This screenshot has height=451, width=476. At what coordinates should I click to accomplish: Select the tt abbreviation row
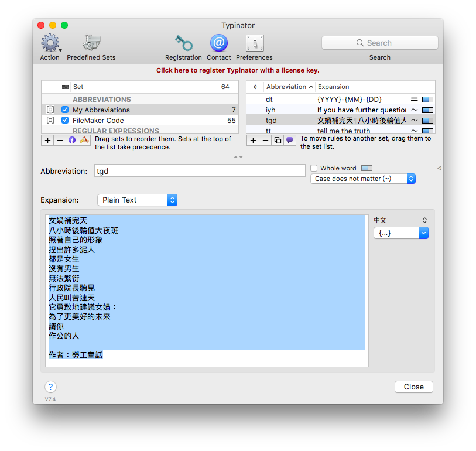click(341, 130)
